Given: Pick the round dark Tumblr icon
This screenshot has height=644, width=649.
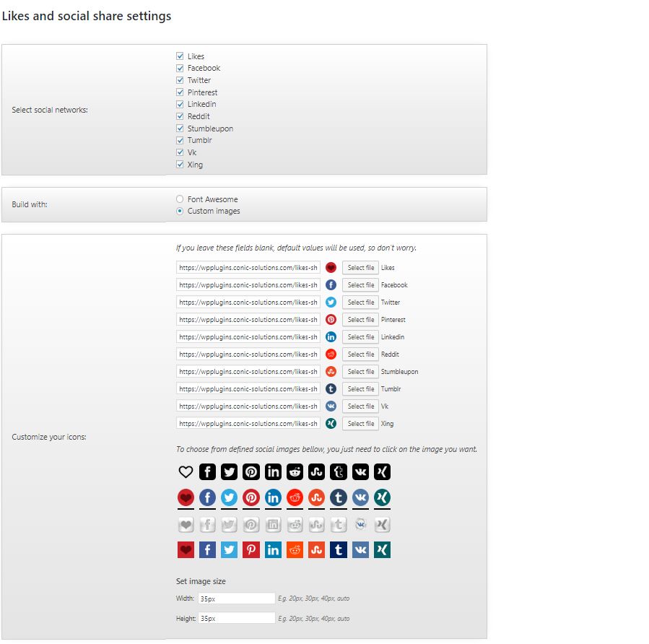Looking at the screenshot, I should click(x=338, y=497).
